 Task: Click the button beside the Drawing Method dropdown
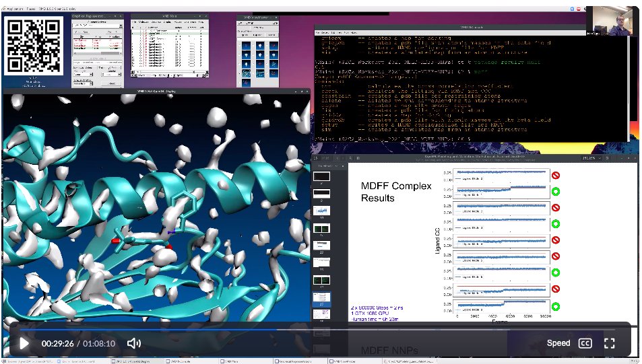tap(111, 83)
